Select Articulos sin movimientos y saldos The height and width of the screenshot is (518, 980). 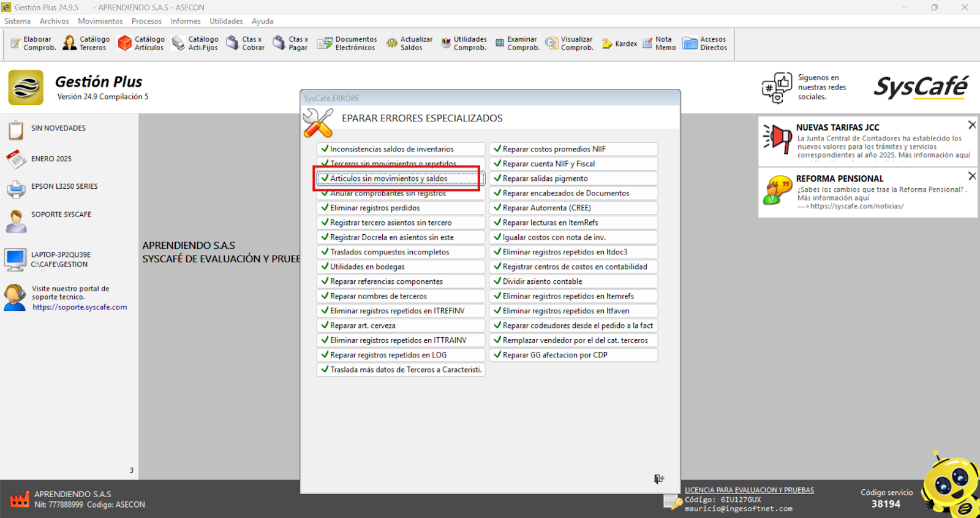[x=401, y=178]
